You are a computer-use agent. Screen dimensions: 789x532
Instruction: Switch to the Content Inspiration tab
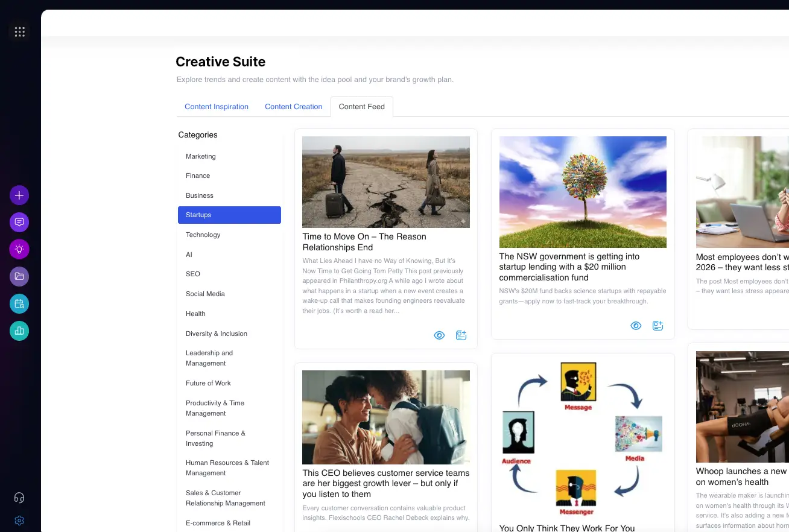(217, 107)
